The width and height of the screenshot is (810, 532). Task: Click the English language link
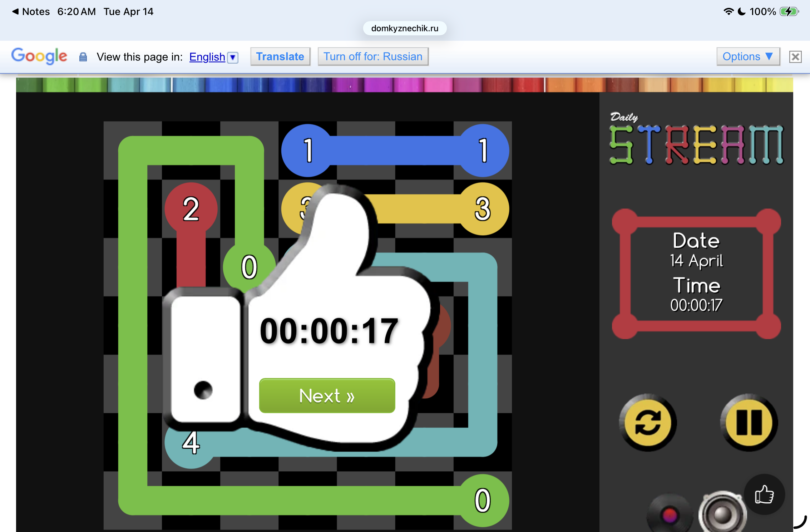tap(207, 57)
